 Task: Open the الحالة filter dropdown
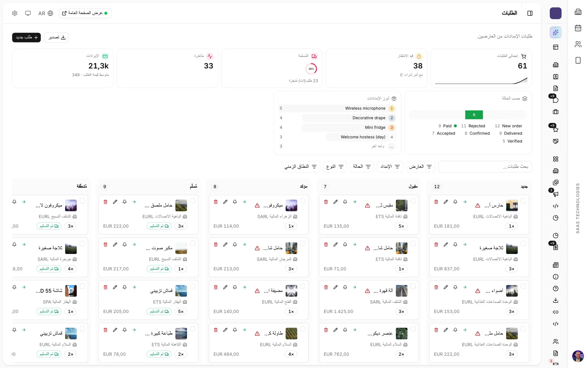pyautogui.click(x=362, y=167)
